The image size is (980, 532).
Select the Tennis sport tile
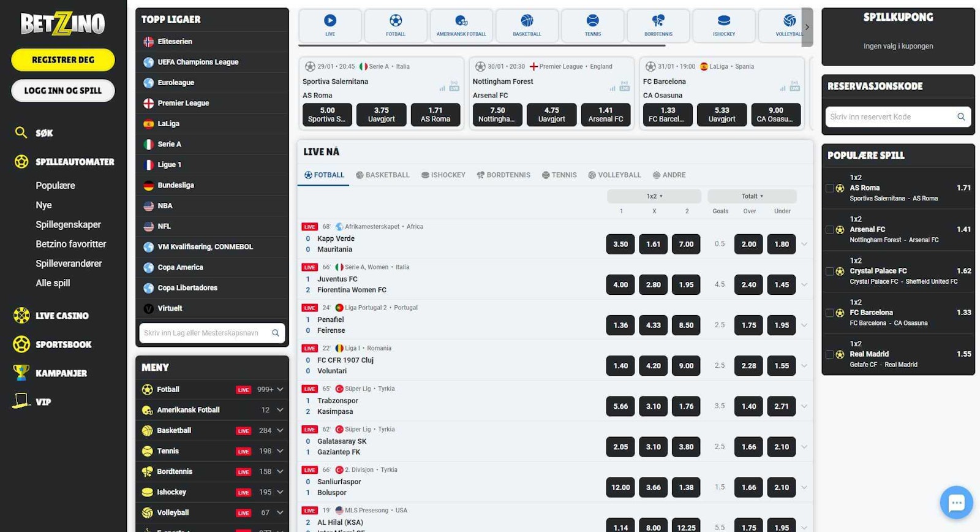click(x=592, y=25)
